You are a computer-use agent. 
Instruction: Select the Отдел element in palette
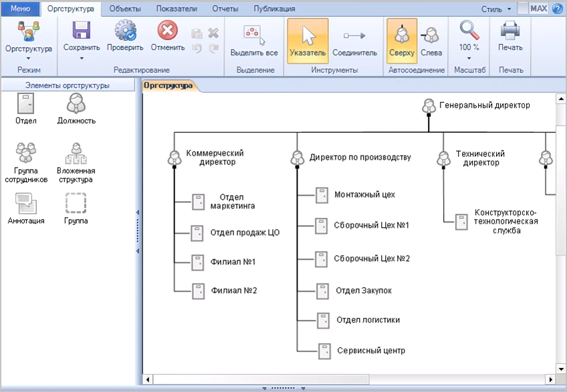(x=25, y=104)
